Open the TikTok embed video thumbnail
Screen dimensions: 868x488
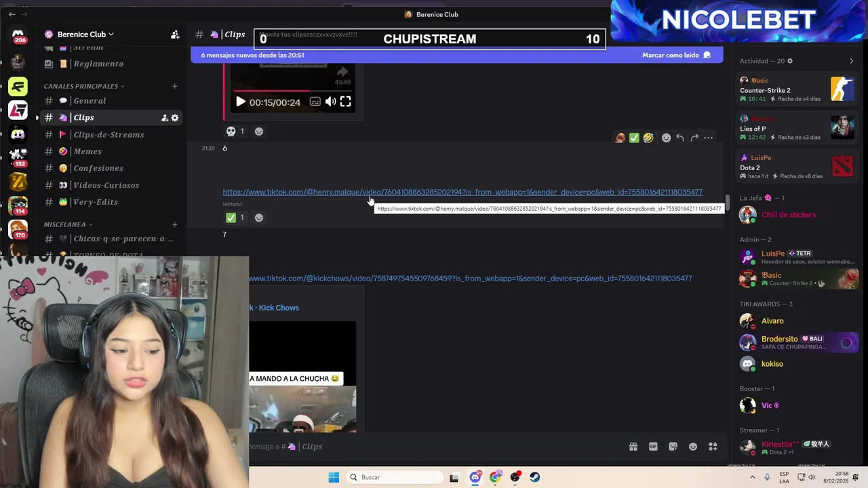pyautogui.click(x=302, y=377)
